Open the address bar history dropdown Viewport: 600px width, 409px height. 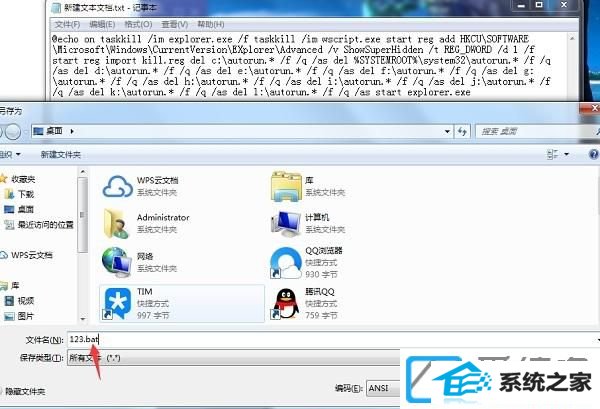tap(447, 132)
